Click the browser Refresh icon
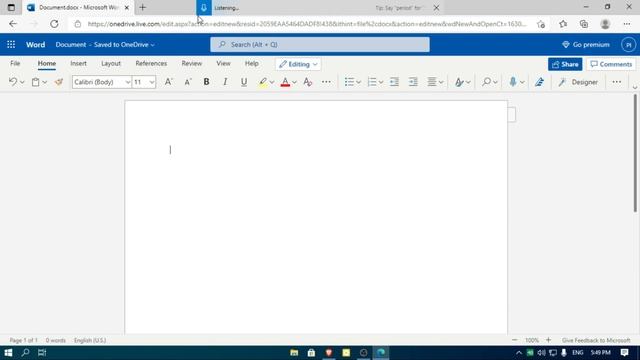Screen dimensions: 640x360 coord(54,24)
